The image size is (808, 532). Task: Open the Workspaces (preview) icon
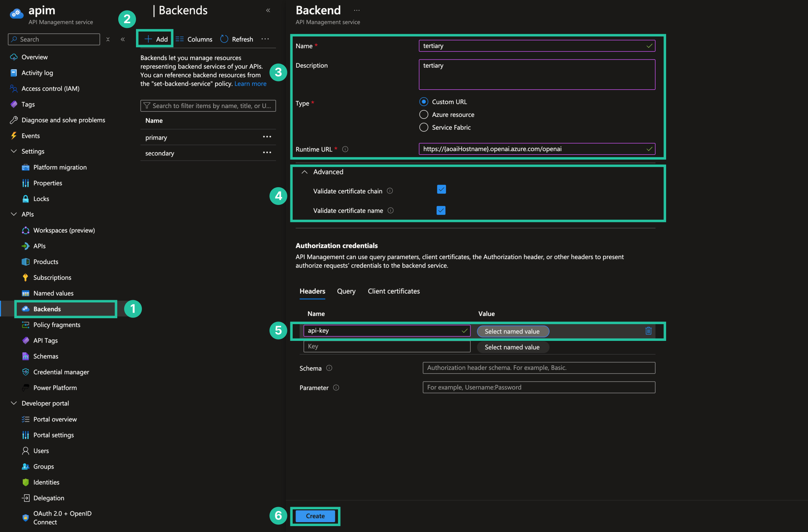click(x=26, y=230)
